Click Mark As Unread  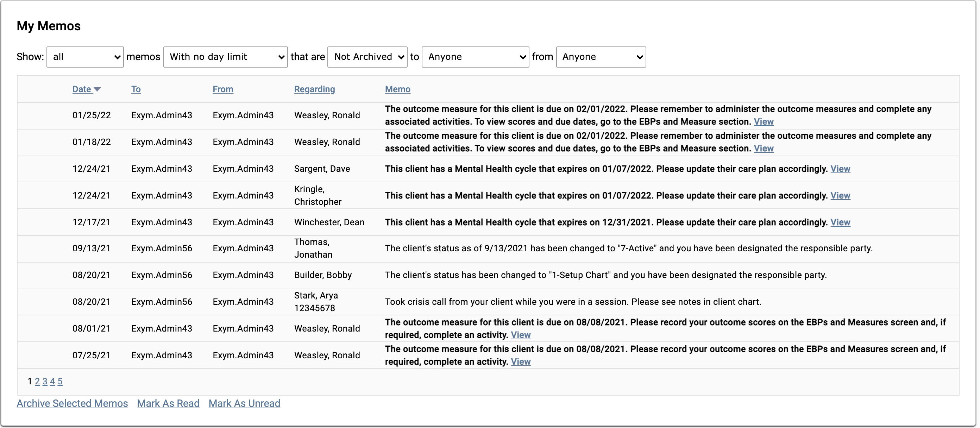[x=244, y=403]
